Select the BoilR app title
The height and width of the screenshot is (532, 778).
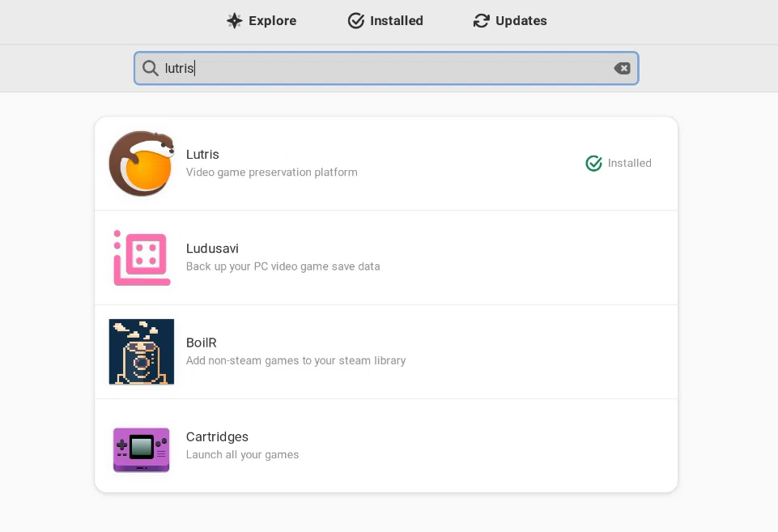[202, 343]
